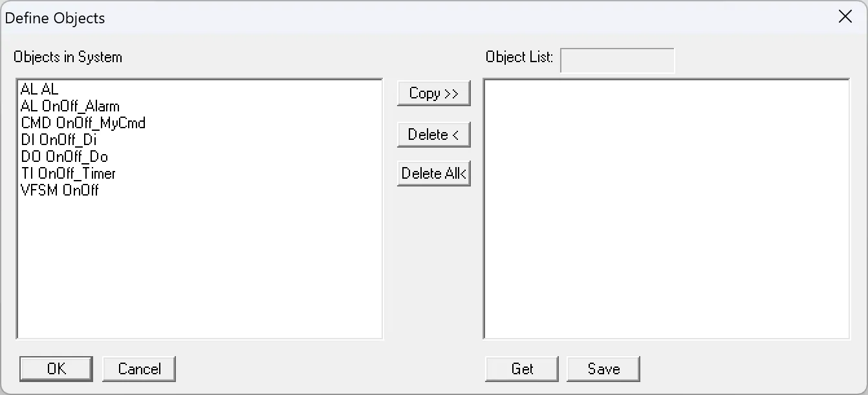Click inside the Object List name field
The image size is (868, 395).
click(x=617, y=60)
